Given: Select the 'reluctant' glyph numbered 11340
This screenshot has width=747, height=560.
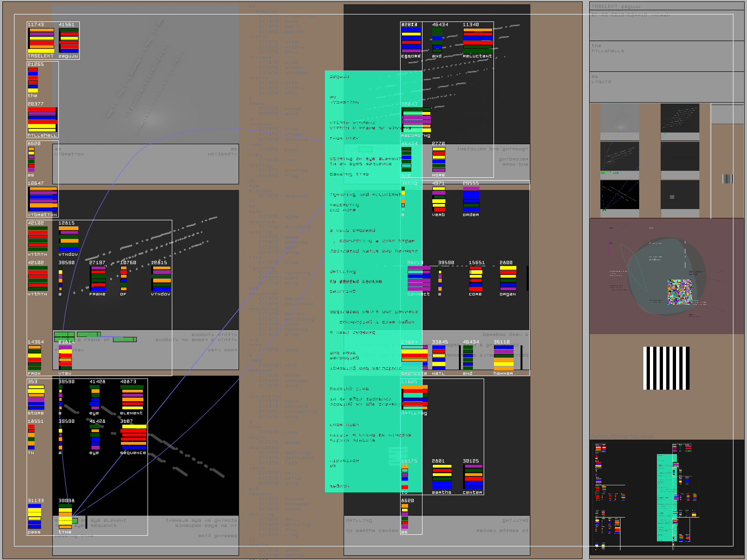Looking at the screenshot, I should tap(478, 40).
